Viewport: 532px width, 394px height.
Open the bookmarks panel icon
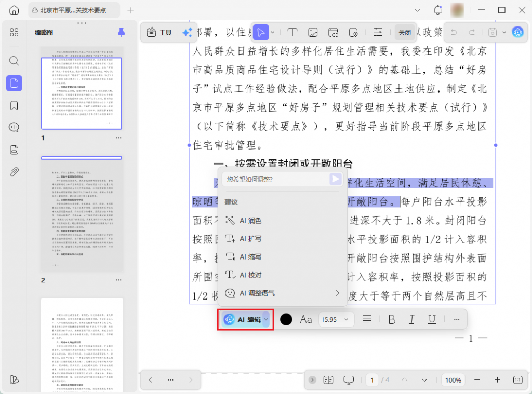14,105
